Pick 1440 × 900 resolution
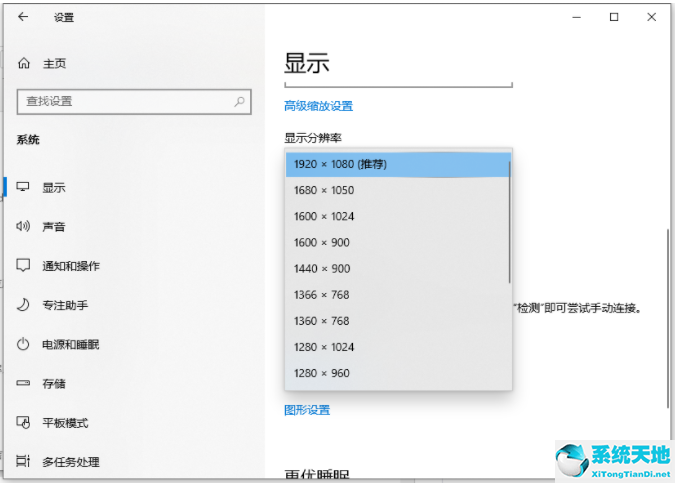Screen dimensions: 675x483 coord(398,269)
